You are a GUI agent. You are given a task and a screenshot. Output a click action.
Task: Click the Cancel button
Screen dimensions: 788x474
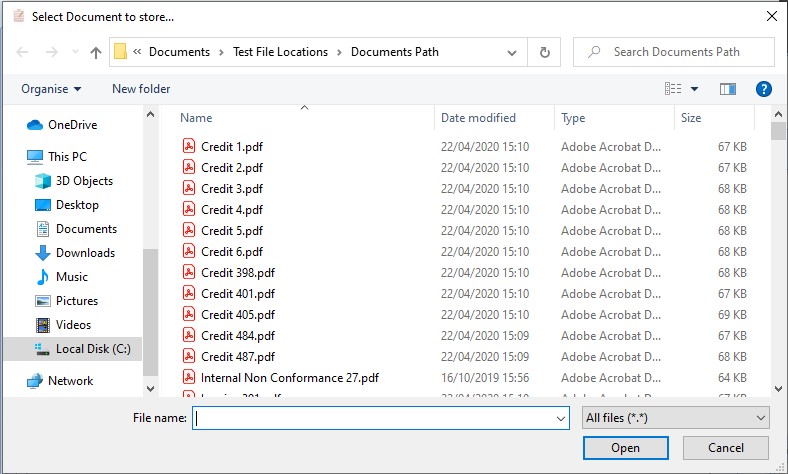click(725, 448)
